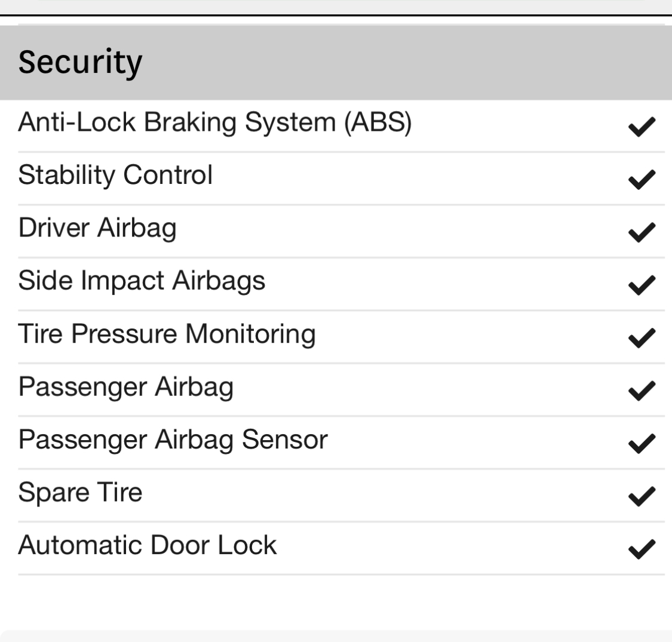Click the Side Impact Airbags checkmark
The width and height of the screenshot is (672, 642).
pos(642,285)
